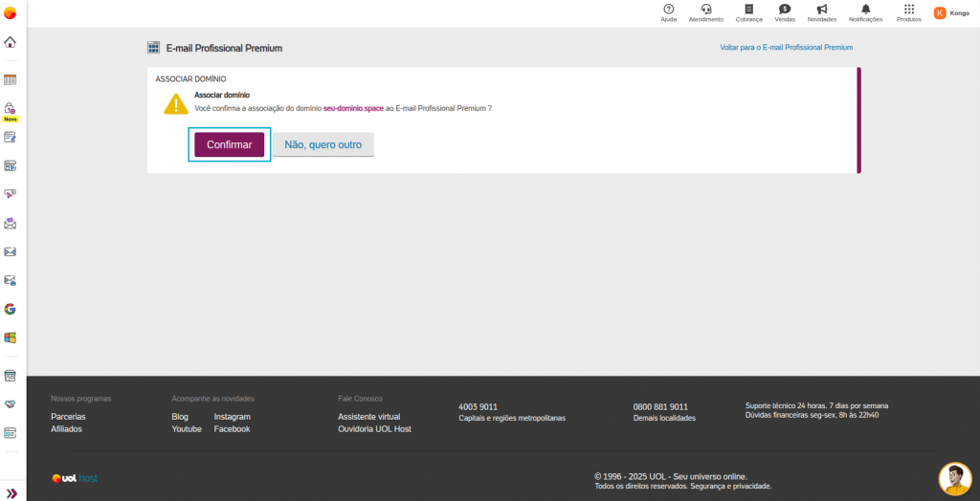980x501 pixels.
Task: Open the page-with-pencil editor icon in sidebar
Action: (10, 137)
